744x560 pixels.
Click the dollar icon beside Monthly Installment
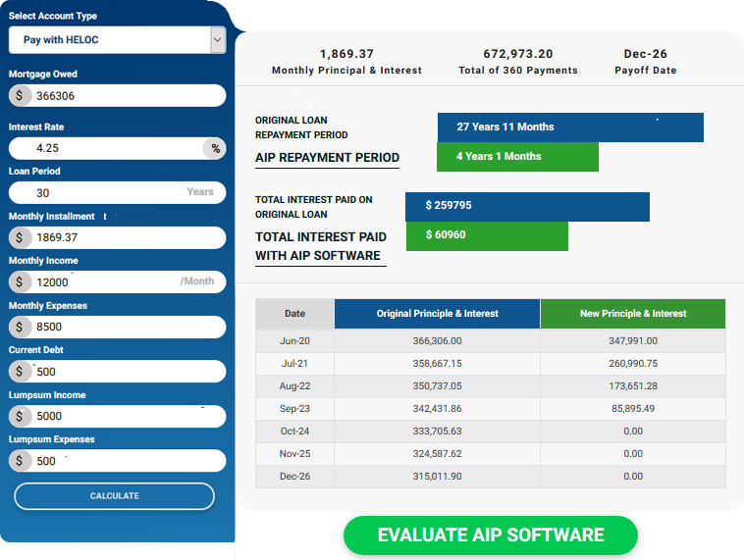point(21,237)
